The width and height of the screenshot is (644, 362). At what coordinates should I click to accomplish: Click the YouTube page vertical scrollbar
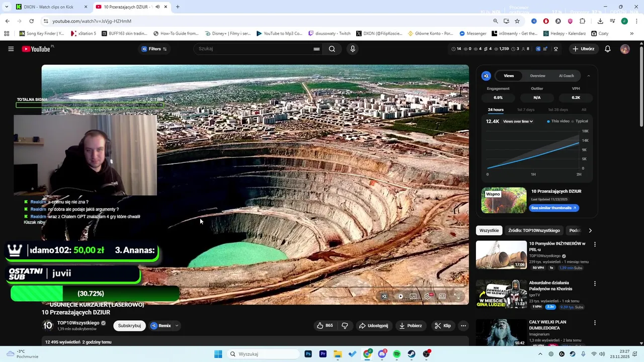coord(641,85)
